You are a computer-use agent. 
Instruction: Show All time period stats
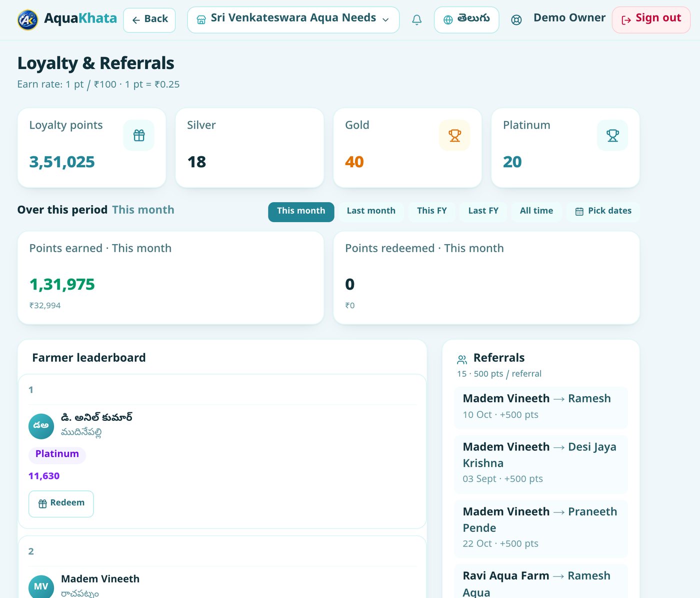536,211
